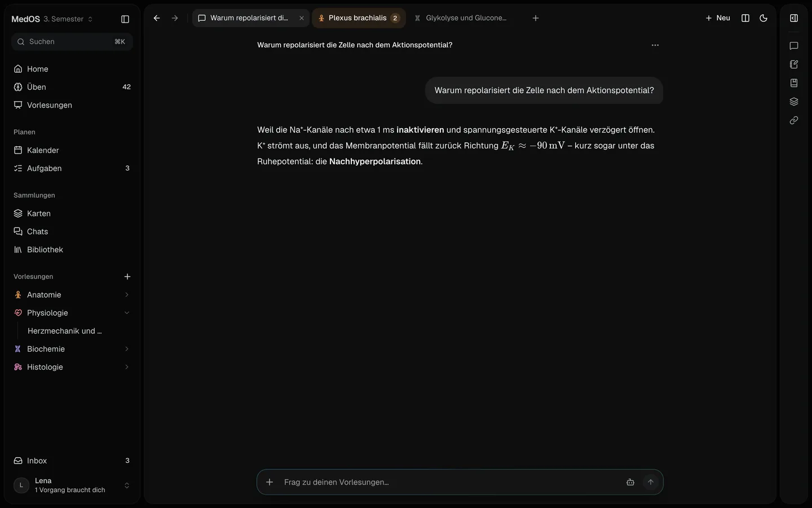Open stacked cards icon in right rail

pos(794,102)
